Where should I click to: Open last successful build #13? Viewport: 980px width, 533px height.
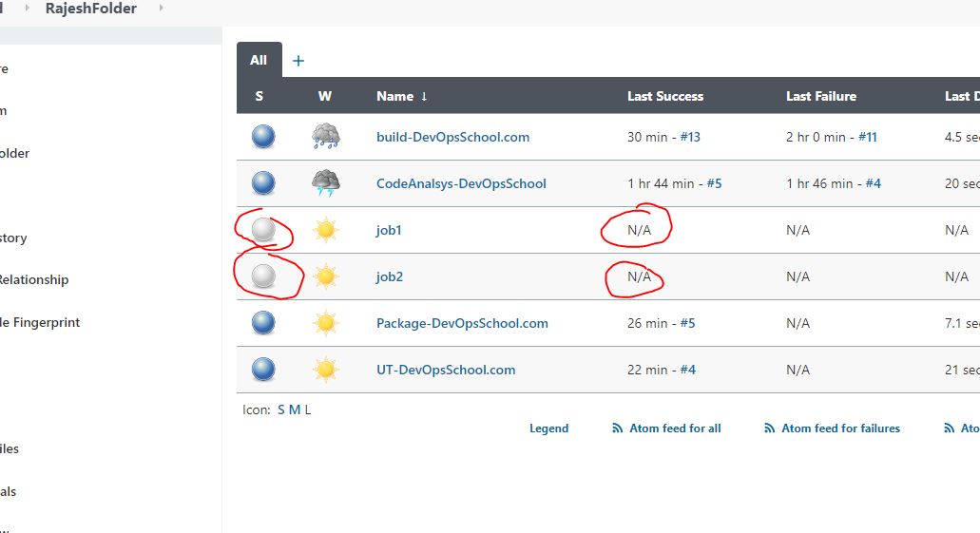pos(690,137)
